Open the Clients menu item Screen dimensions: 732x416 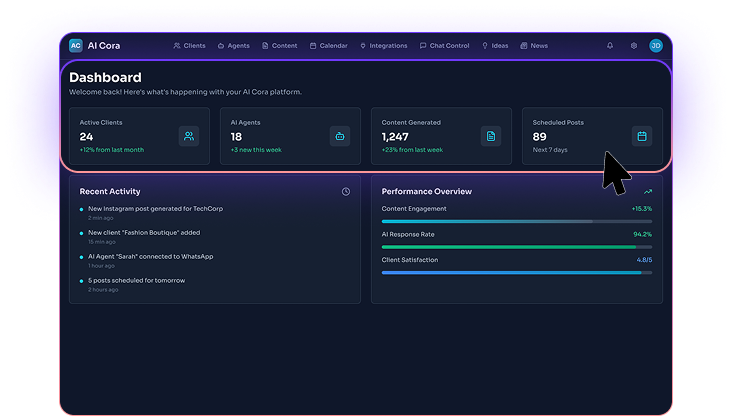click(189, 45)
